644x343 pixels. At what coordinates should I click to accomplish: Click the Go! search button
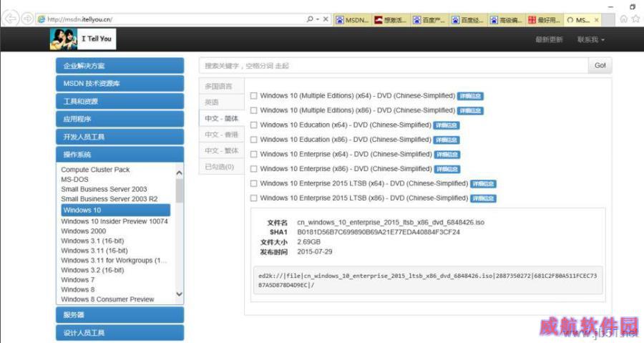(x=600, y=66)
